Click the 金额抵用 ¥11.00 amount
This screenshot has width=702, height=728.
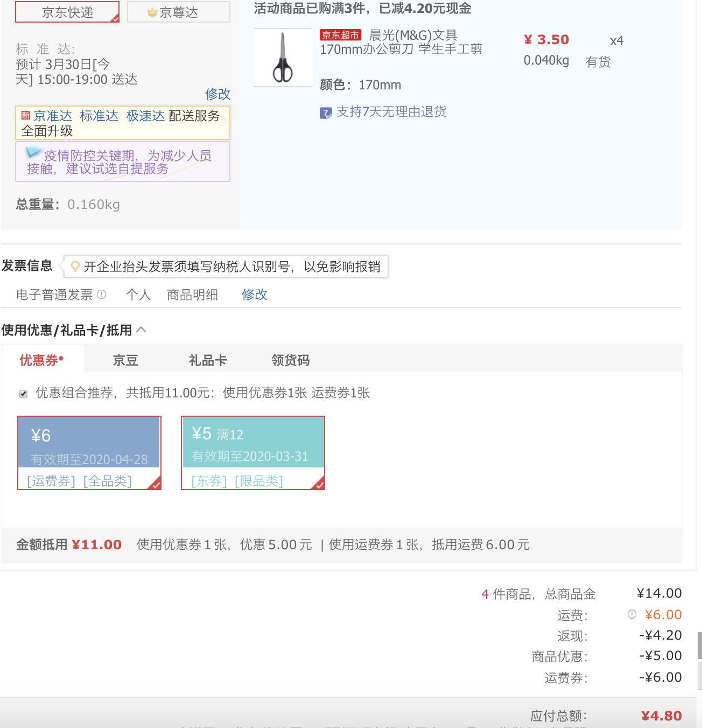point(97,544)
